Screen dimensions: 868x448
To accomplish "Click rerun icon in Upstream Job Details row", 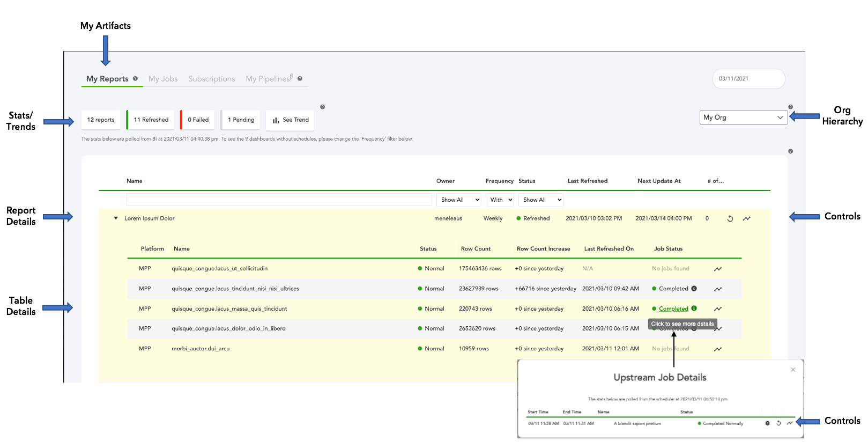I will click(778, 423).
